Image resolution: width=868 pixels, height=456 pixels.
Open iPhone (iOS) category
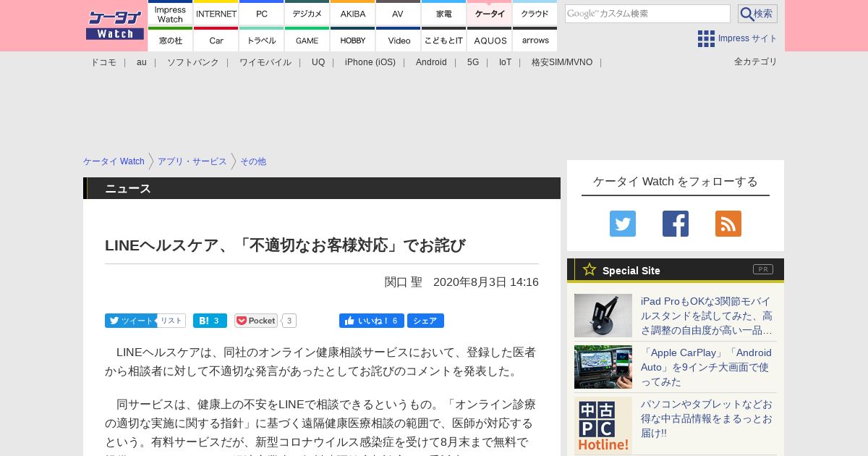tap(370, 62)
